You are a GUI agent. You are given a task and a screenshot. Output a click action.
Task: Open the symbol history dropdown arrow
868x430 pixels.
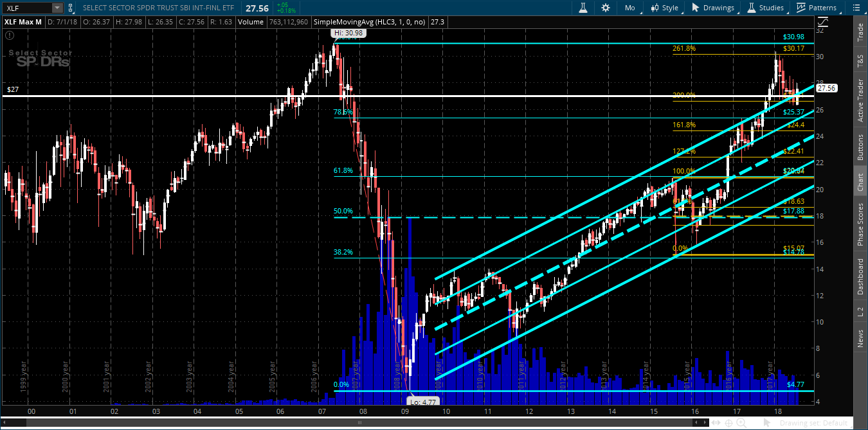57,8
